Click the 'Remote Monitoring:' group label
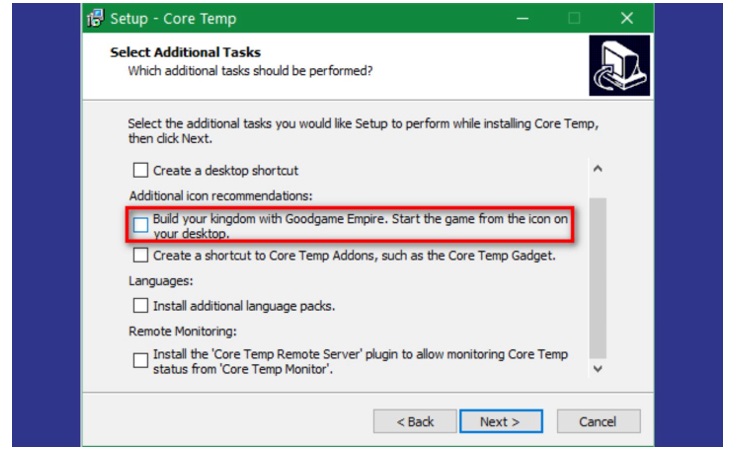This screenshot has width=737, height=455. 183,331
